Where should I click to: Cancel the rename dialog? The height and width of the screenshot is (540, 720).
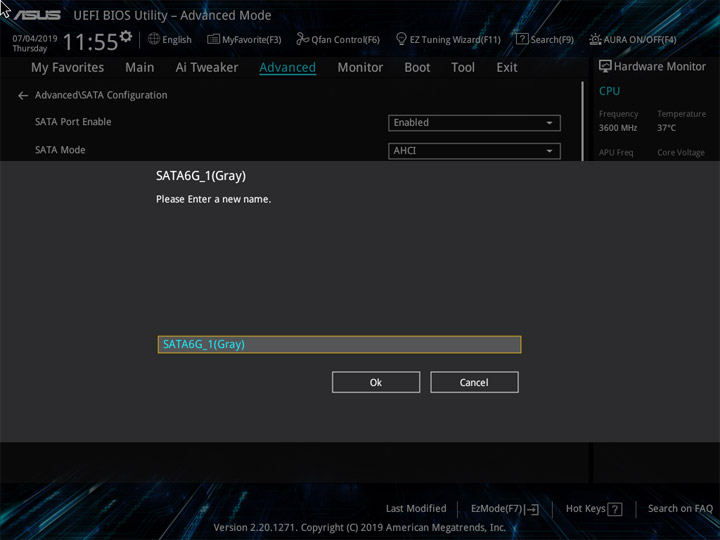474,382
